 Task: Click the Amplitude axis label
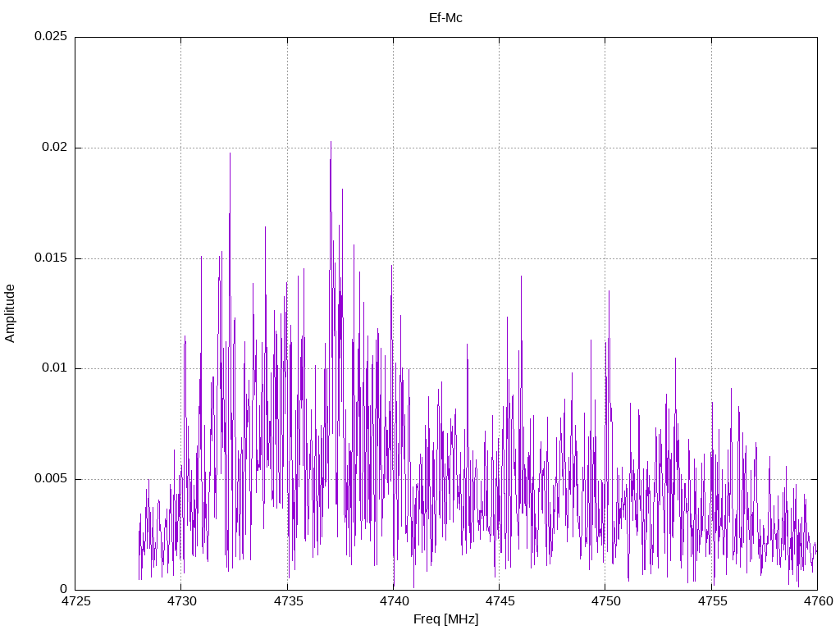10,313
